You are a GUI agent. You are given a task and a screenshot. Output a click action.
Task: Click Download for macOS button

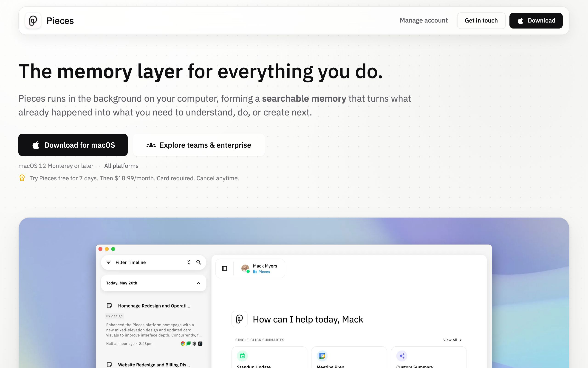(x=73, y=145)
